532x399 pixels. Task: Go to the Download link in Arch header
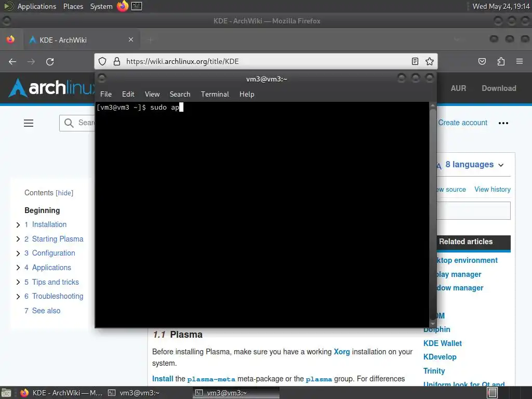(x=499, y=88)
